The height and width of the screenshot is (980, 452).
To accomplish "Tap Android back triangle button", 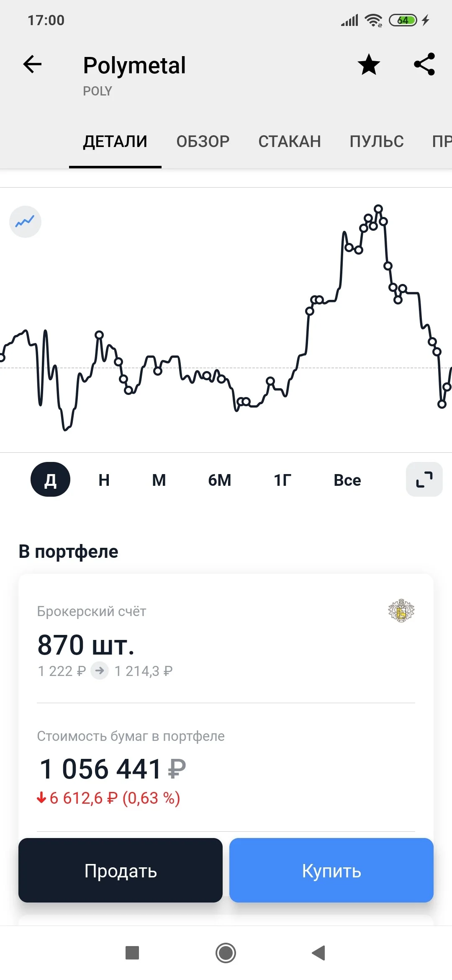I will 318,953.
